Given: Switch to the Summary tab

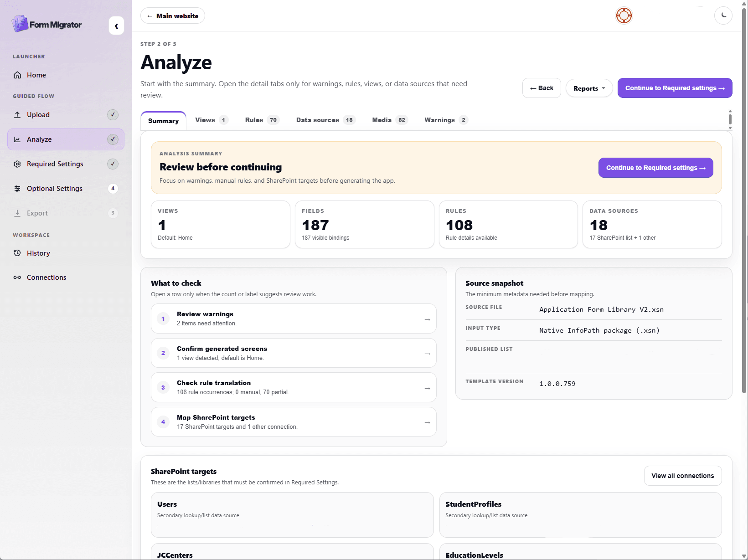Looking at the screenshot, I should coord(163,121).
